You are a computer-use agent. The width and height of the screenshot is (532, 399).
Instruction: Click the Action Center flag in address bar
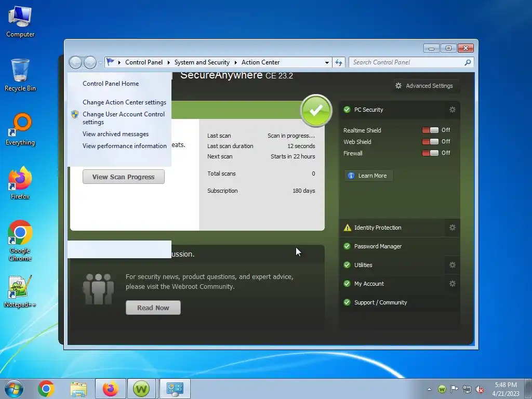[110, 62]
